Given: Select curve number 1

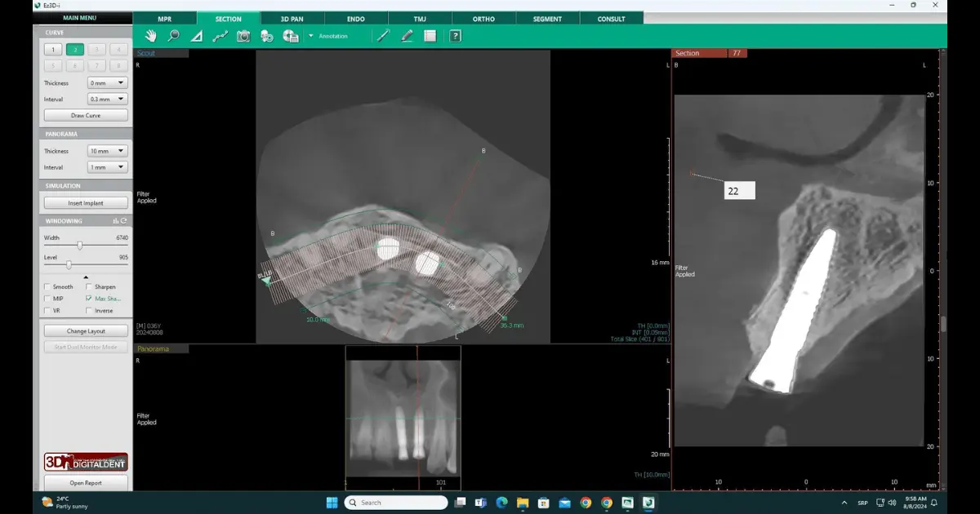Looking at the screenshot, I should tap(53, 50).
